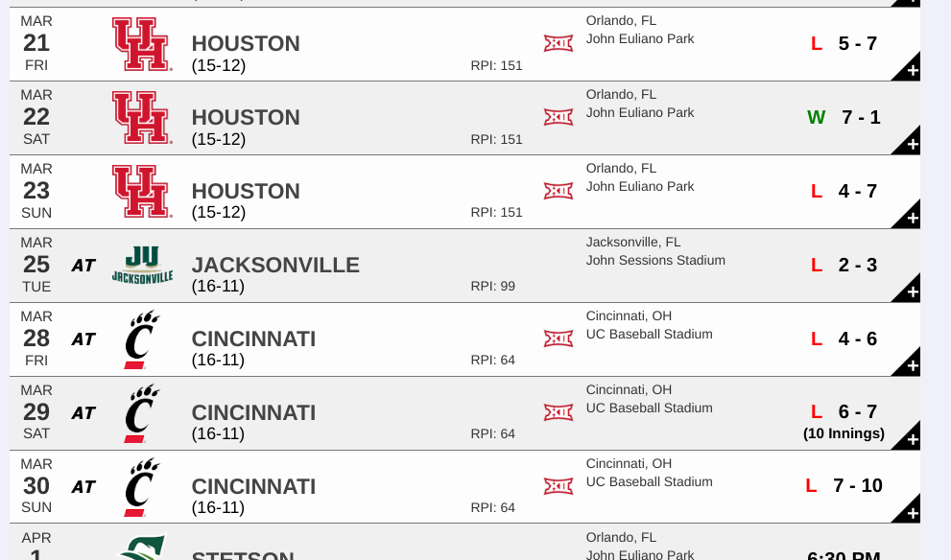Click Big 12 icon on Mar 29 row
951x560 pixels.
pyautogui.click(x=559, y=412)
